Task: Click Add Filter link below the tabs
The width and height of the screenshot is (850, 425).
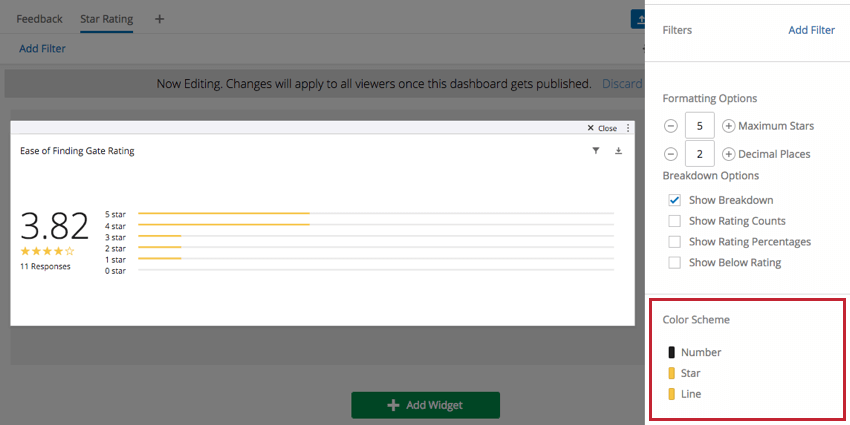Action: click(42, 49)
